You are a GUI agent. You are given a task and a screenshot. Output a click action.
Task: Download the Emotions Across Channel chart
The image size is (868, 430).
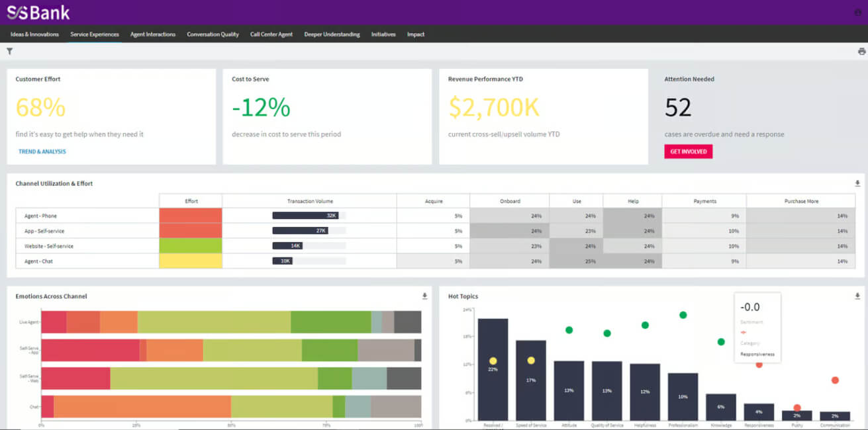tap(424, 296)
